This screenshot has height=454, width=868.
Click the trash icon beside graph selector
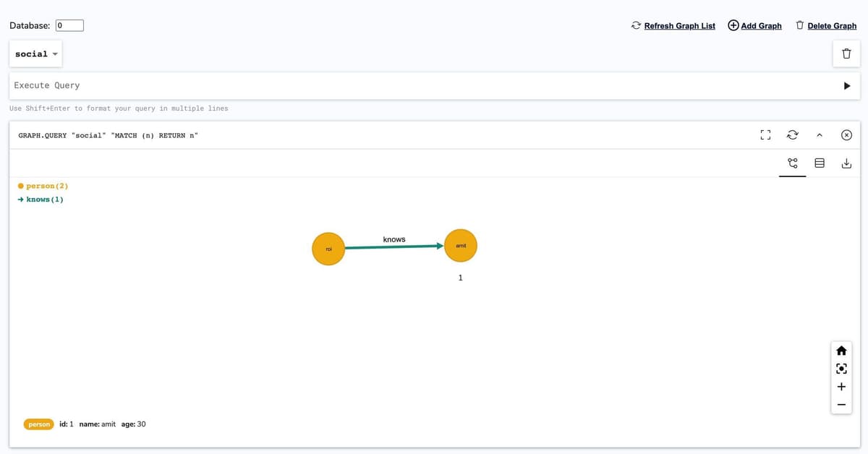pos(846,54)
